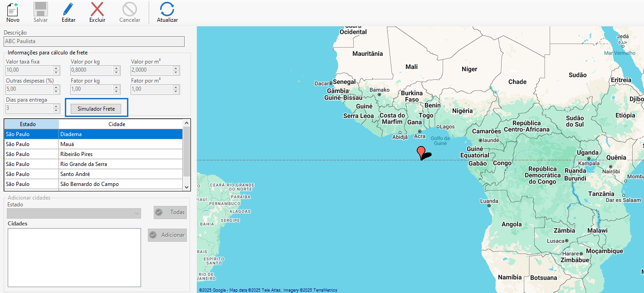Click the Descrição text field
This screenshot has height=293, width=644.
click(x=94, y=41)
